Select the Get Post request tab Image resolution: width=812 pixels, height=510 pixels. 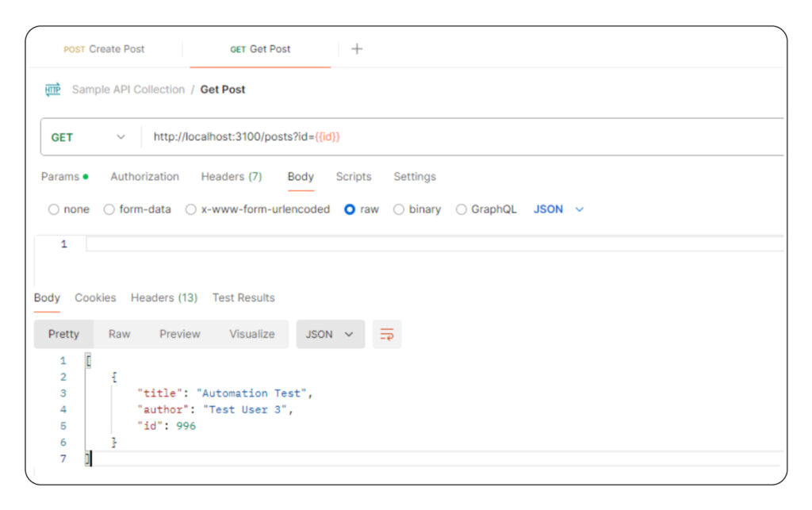pos(260,49)
